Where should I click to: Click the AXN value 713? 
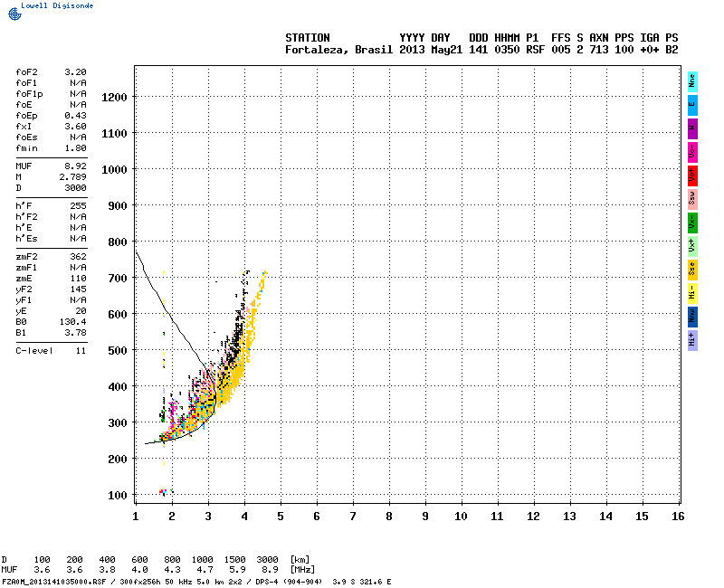(599, 50)
